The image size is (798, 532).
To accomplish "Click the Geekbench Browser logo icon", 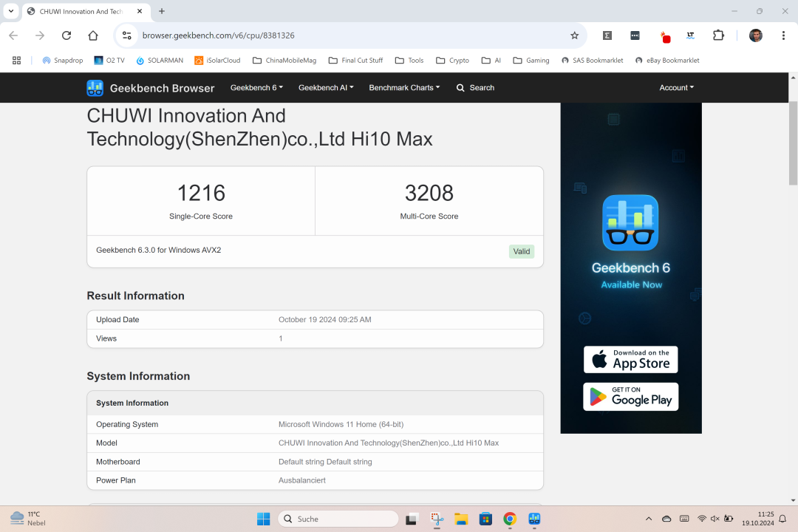I will pos(95,88).
